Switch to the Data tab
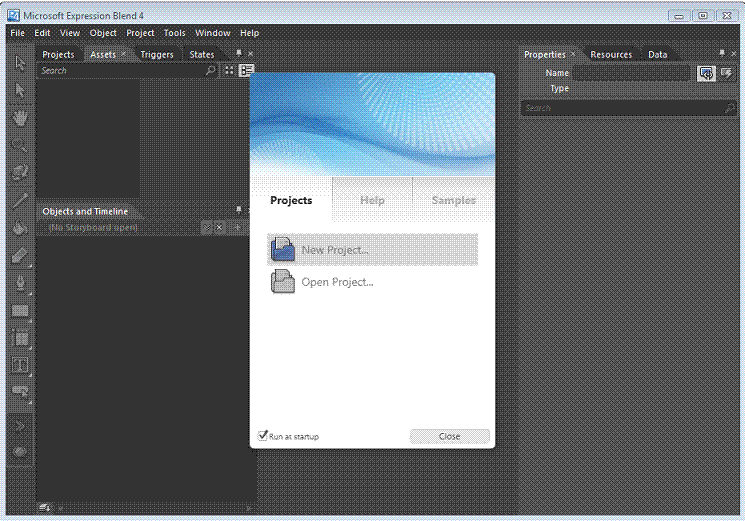The width and height of the screenshot is (745, 521). coord(658,54)
